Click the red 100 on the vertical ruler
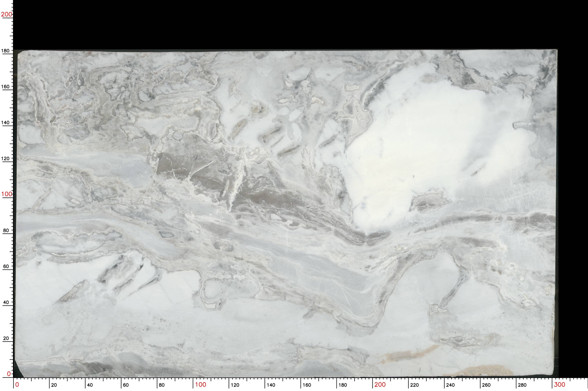 (7, 194)
